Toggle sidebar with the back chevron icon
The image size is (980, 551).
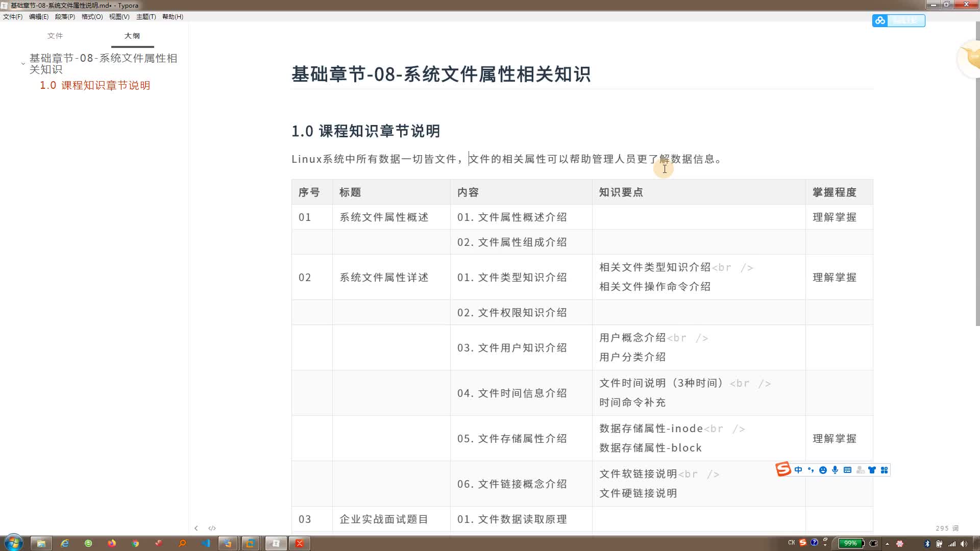pyautogui.click(x=196, y=528)
